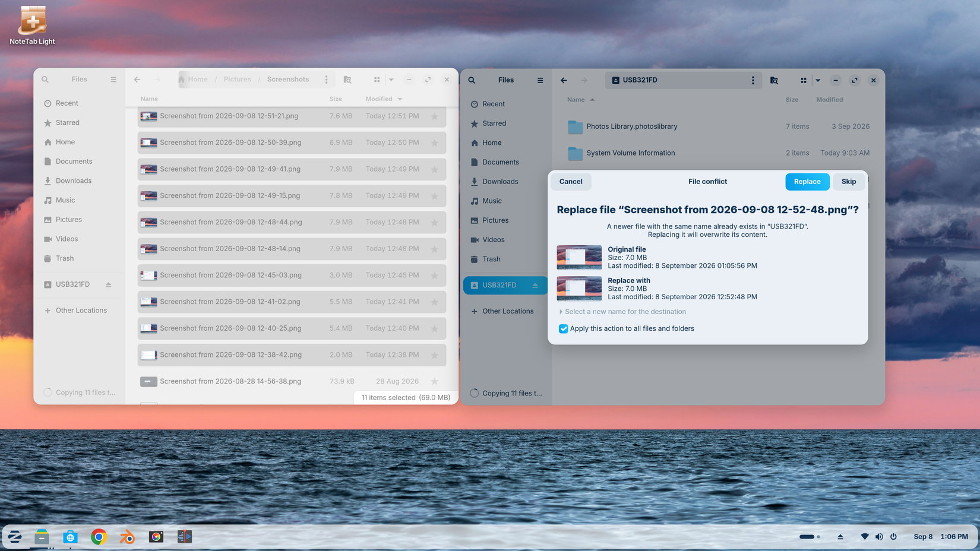Open hamburger menu in Screenshots Files window

click(113, 80)
